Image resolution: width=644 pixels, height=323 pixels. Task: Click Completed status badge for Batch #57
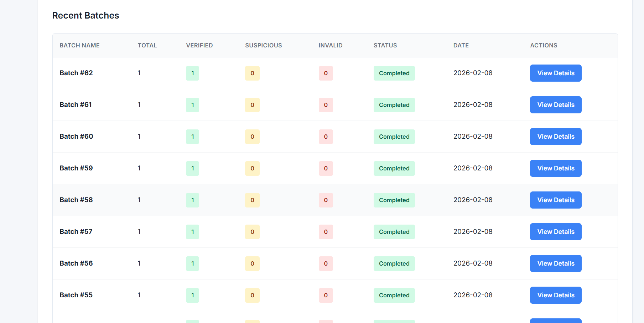coord(394,232)
